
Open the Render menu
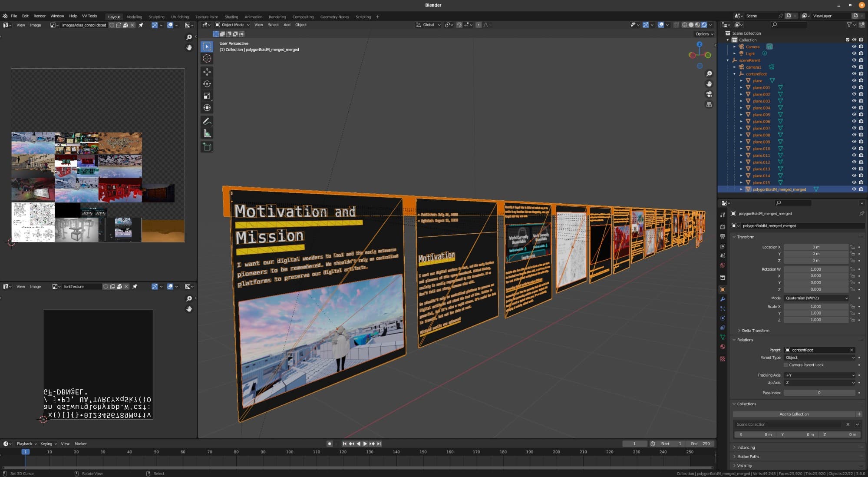click(x=39, y=16)
